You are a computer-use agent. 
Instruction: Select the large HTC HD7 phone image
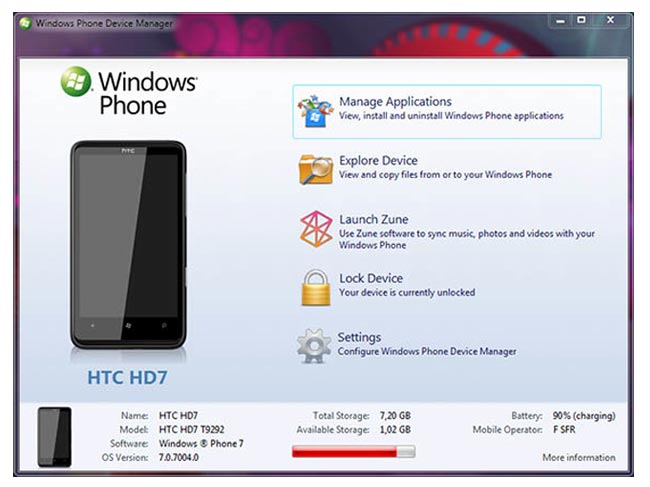128,245
